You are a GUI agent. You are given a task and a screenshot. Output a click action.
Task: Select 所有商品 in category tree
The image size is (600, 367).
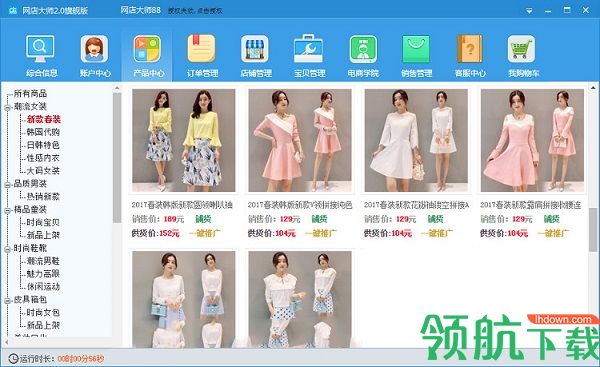pos(30,93)
